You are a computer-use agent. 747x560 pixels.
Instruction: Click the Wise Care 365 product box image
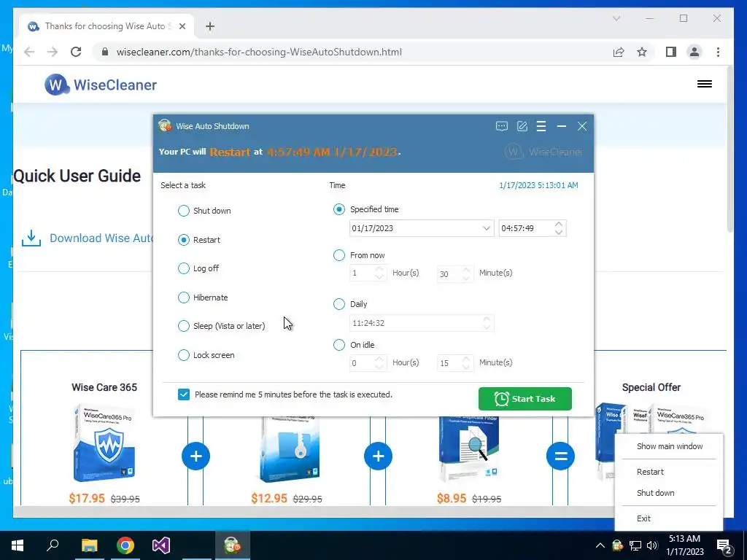(x=104, y=443)
